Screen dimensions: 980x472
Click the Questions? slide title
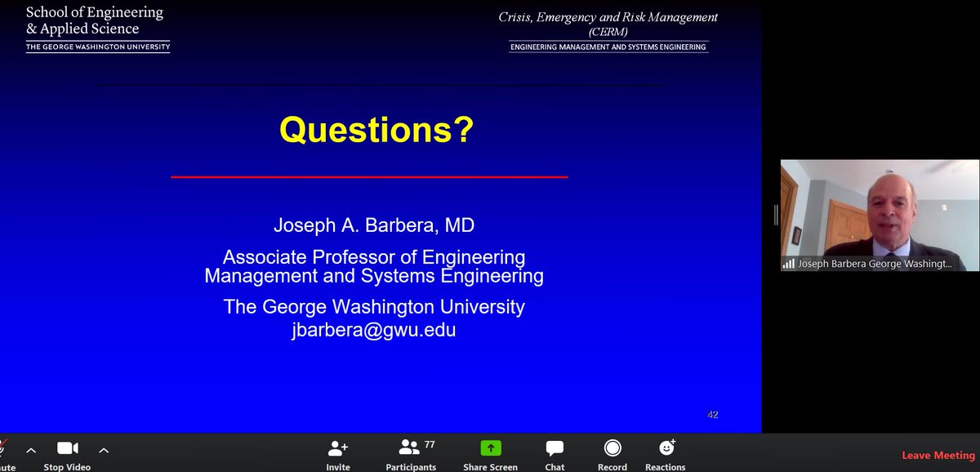376,130
